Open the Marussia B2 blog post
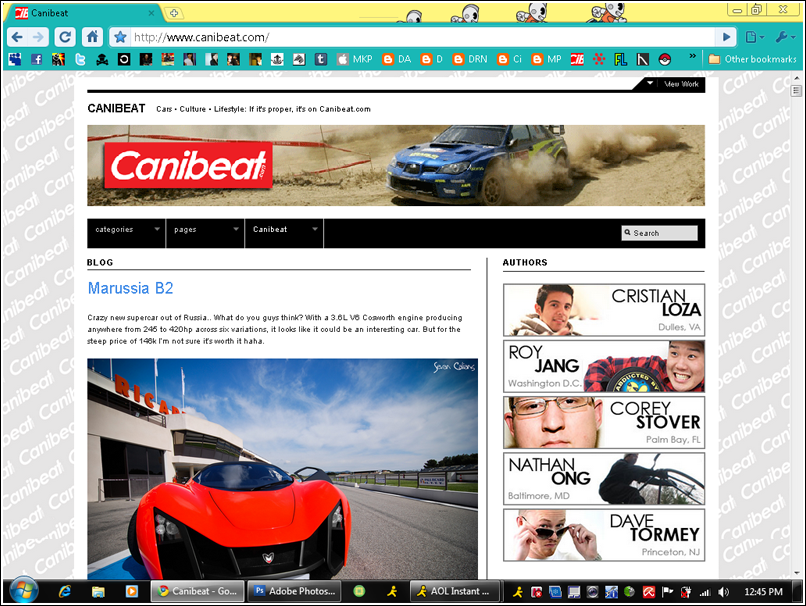This screenshot has width=806, height=606. 130,288
